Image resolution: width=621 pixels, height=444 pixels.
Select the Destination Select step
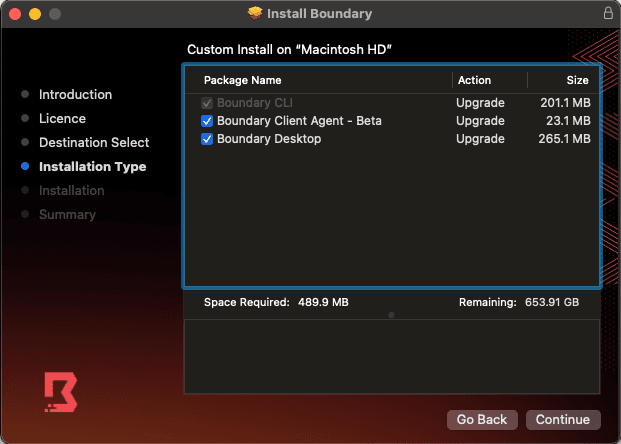tap(94, 143)
